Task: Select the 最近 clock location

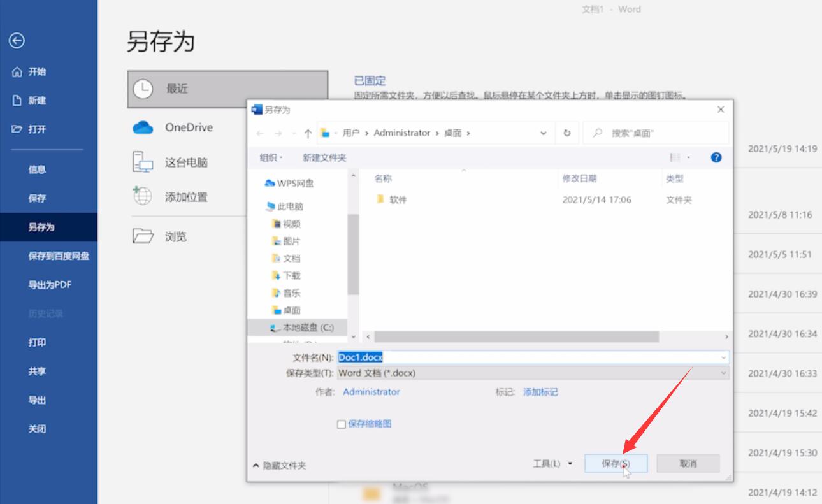Action: [227, 89]
